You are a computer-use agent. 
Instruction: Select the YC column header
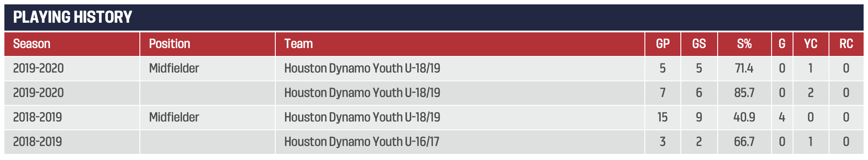811,44
